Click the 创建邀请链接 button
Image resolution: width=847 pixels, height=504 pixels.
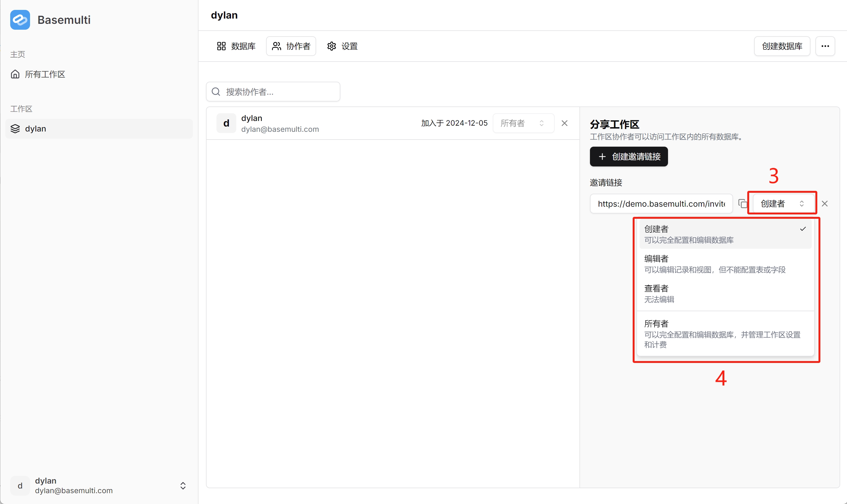point(629,157)
